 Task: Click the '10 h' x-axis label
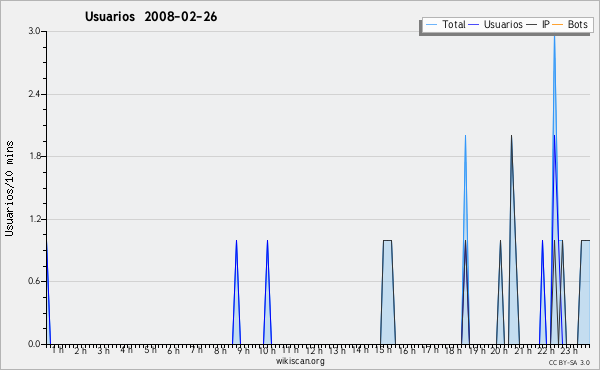click(267, 350)
